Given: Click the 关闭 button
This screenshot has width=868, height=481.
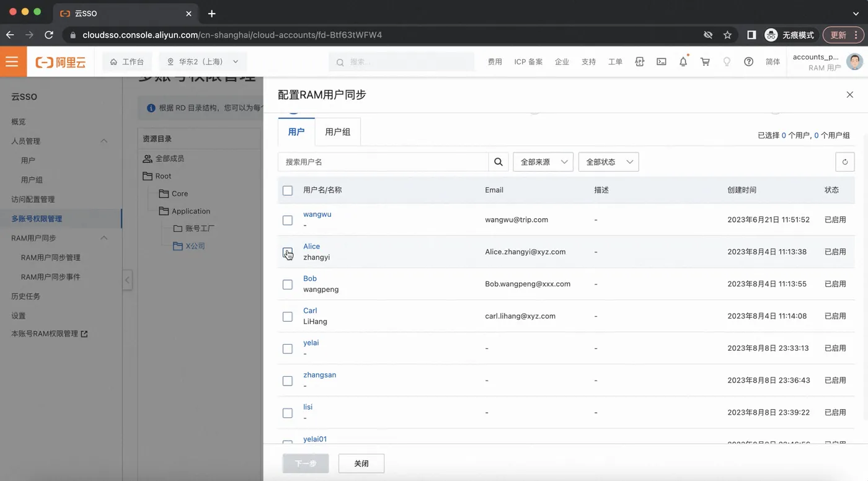Looking at the screenshot, I should 361,464.
